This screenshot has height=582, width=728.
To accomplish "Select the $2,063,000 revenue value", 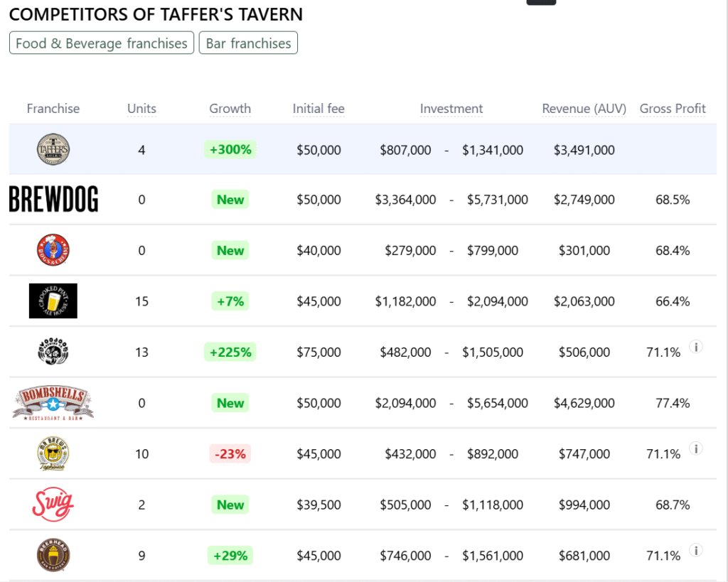I will [584, 301].
